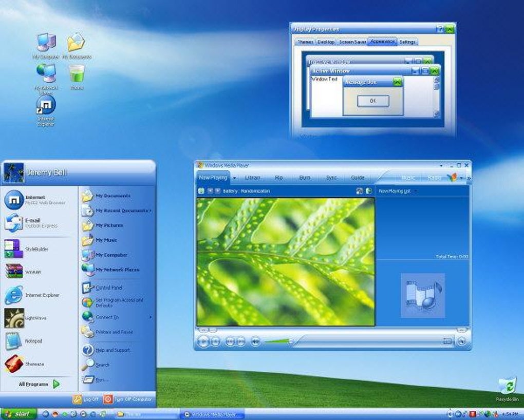The width and height of the screenshot is (524, 420).
Task: Click Display Properties help question-mark button
Action: click(440, 29)
